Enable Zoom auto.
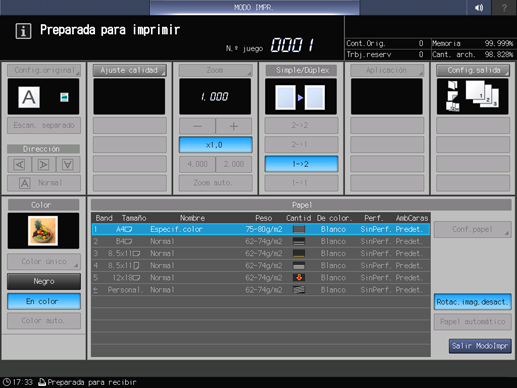This screenshot has height=388, width=517. tap(215, 183)
